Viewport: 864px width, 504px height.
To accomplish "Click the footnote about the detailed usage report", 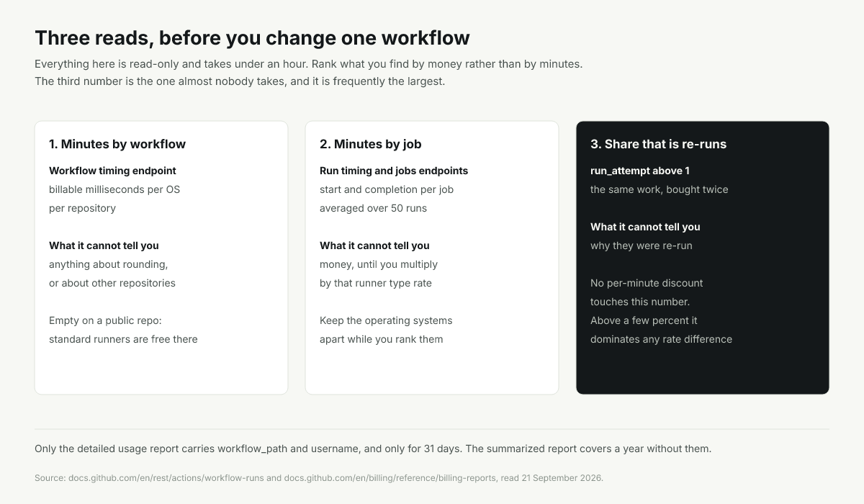I will (x=373, y=449).
